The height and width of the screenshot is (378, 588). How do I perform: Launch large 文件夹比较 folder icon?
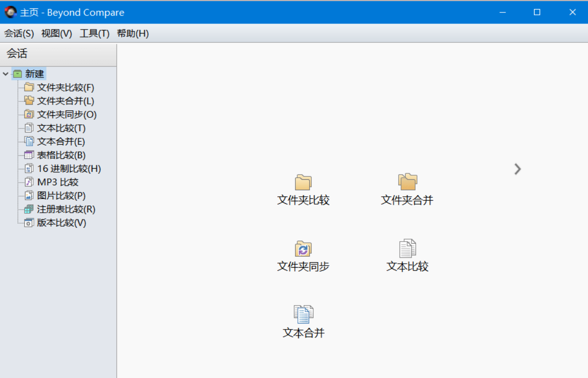303,182
